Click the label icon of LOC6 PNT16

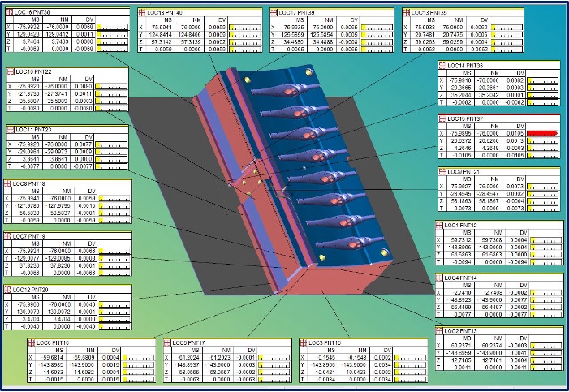point(32,342)
